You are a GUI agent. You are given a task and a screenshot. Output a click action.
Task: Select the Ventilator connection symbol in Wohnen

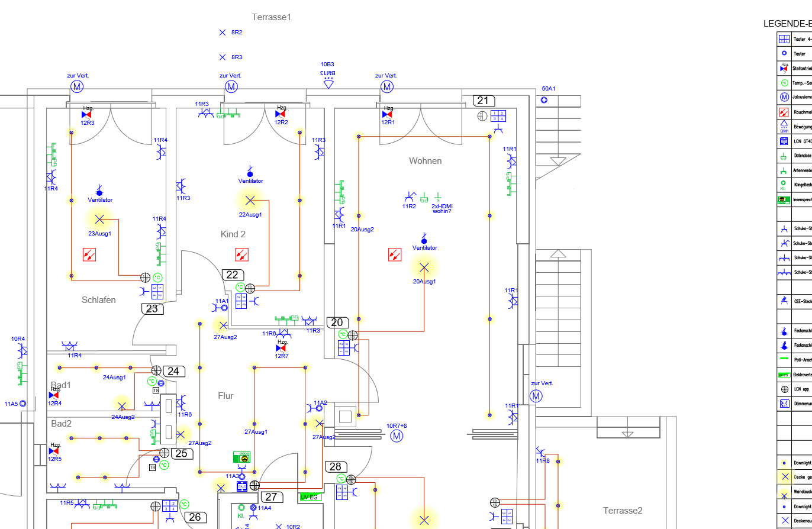(x=424, y=238)
